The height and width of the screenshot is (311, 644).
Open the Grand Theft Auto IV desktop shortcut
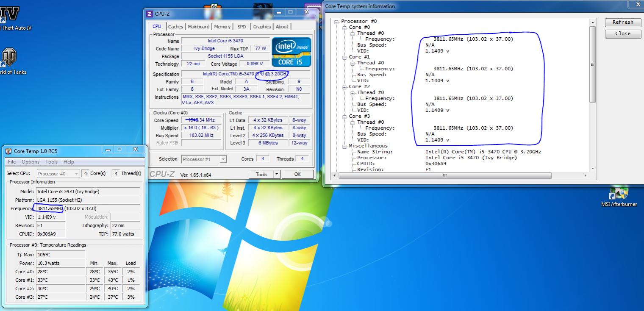point(9,18)
